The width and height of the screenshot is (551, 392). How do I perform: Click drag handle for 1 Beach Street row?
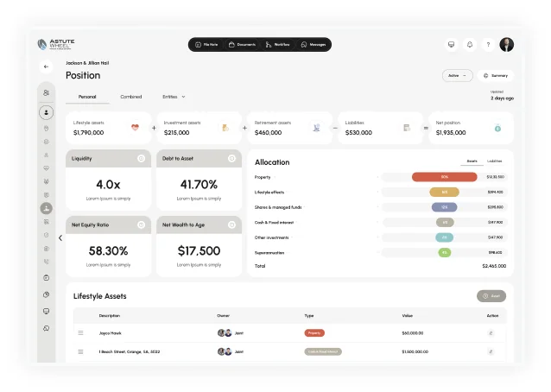[x=80, y=351]
